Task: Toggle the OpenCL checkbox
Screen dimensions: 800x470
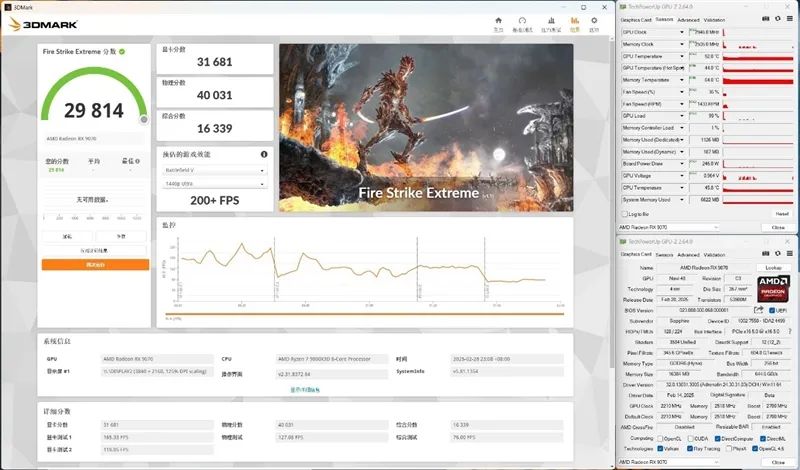Action: click(x=660, y=438)
